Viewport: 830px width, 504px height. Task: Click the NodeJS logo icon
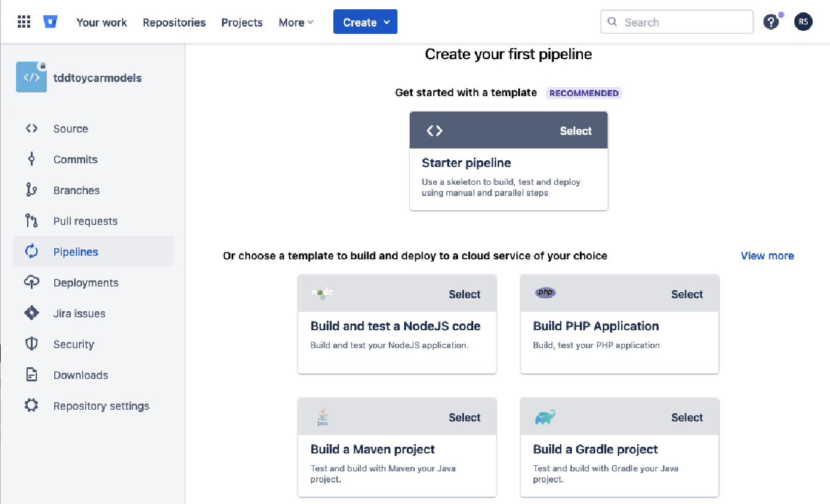click(x=322, y=293)
